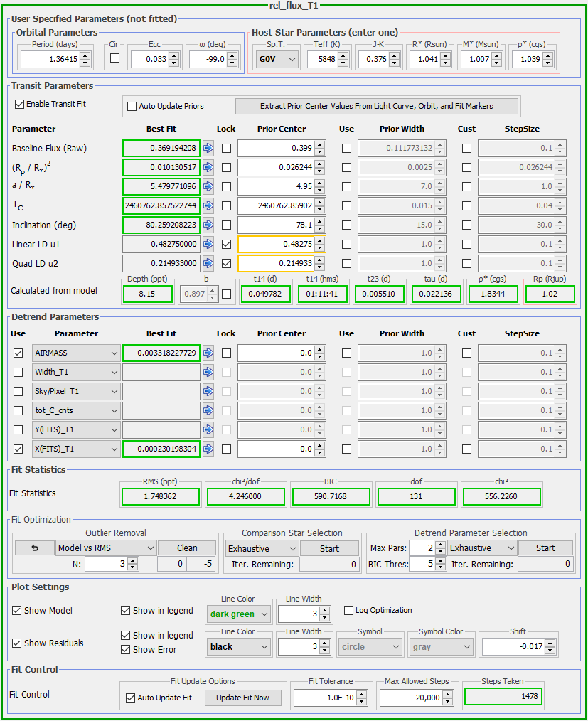Click the Fit Tolerance input field
The image size is (588, 721).
click(325, 698)
